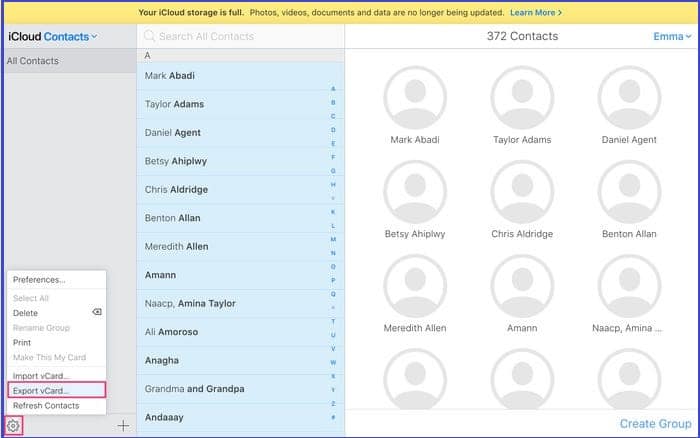Select Anagha in contact list
This screenshot has width=700, height=438.
(x=240, y=360)
